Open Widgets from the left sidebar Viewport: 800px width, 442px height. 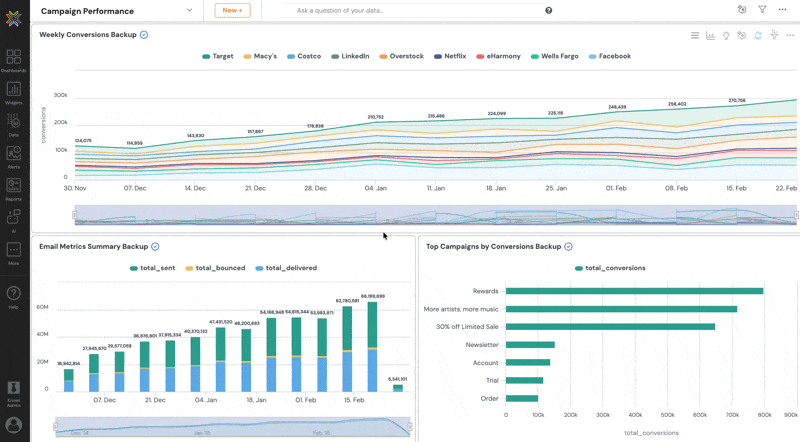coord(14,92)
